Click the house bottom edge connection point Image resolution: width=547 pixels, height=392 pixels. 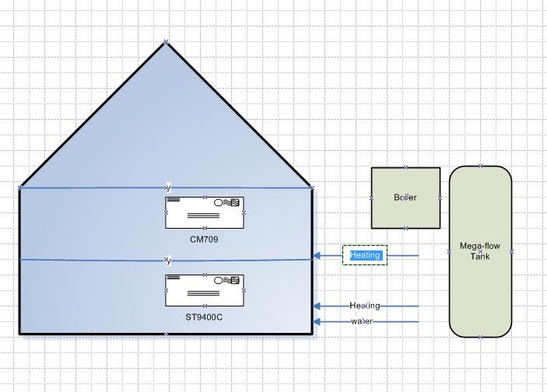(166, 334)
